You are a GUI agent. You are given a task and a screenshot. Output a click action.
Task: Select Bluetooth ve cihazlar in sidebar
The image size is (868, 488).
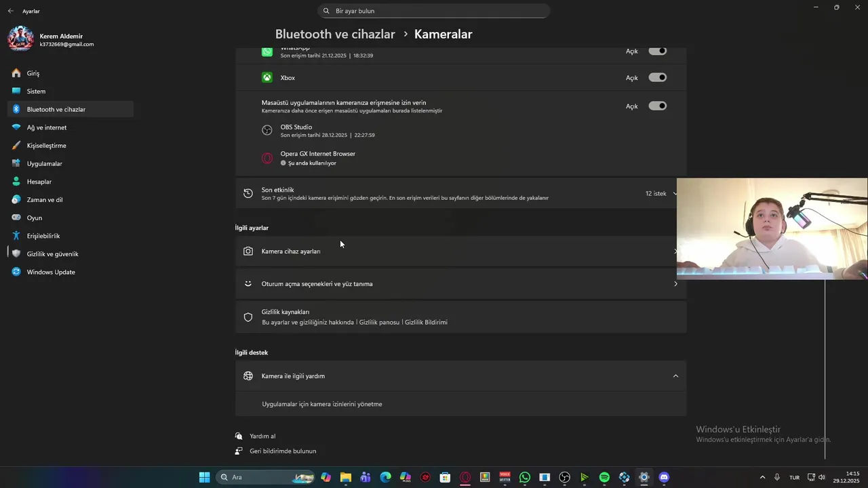pos(71,109)
